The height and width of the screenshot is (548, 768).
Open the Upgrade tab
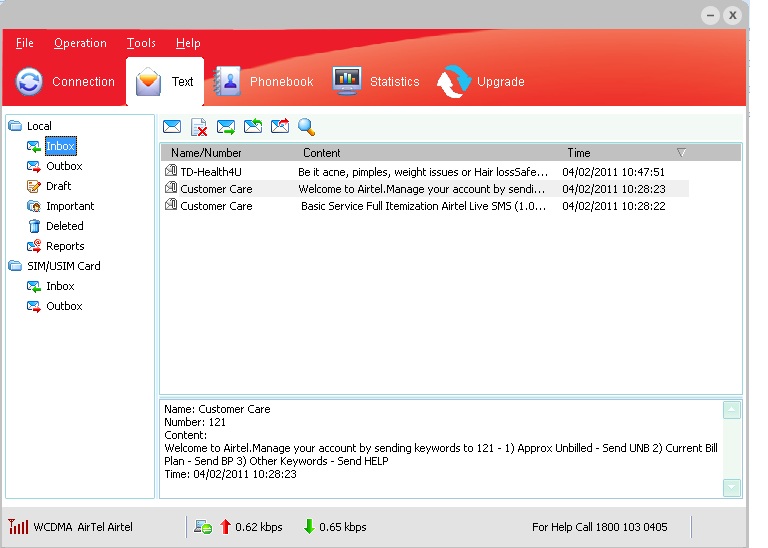(x=480, y=81)
